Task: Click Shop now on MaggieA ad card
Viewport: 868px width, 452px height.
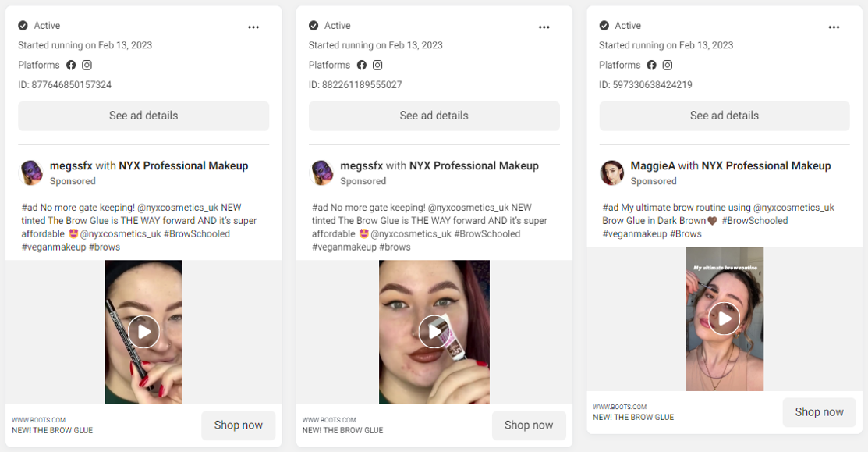Action: (820, 412)
